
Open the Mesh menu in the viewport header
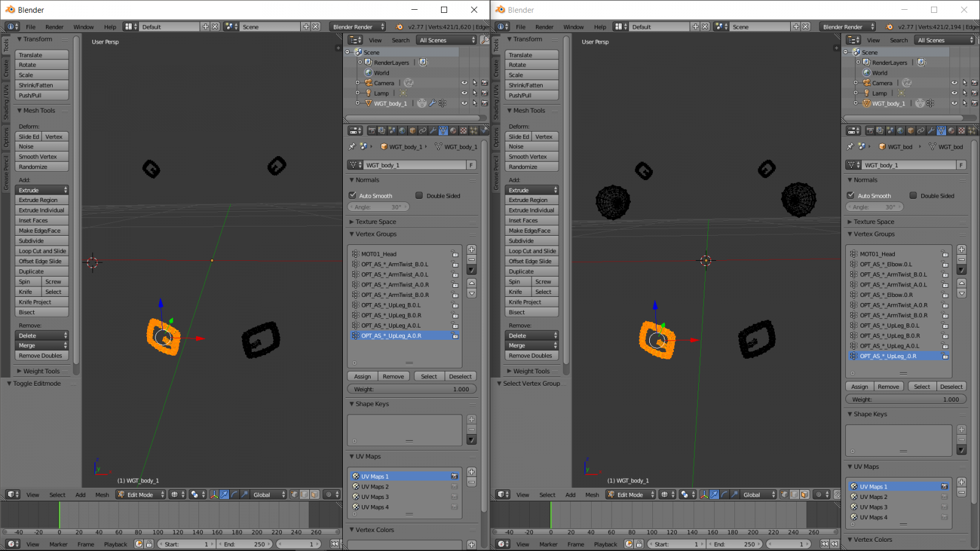(x=102, y=494)
